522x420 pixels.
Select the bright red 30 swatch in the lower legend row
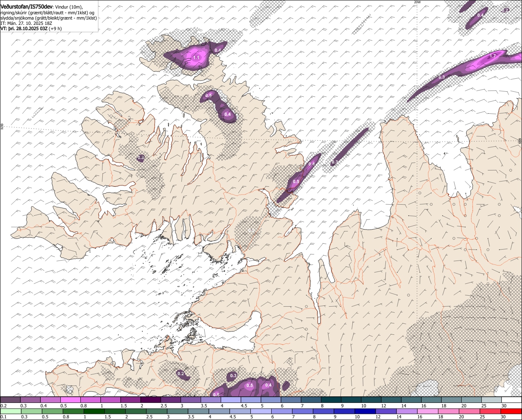(x=511, y=411)
